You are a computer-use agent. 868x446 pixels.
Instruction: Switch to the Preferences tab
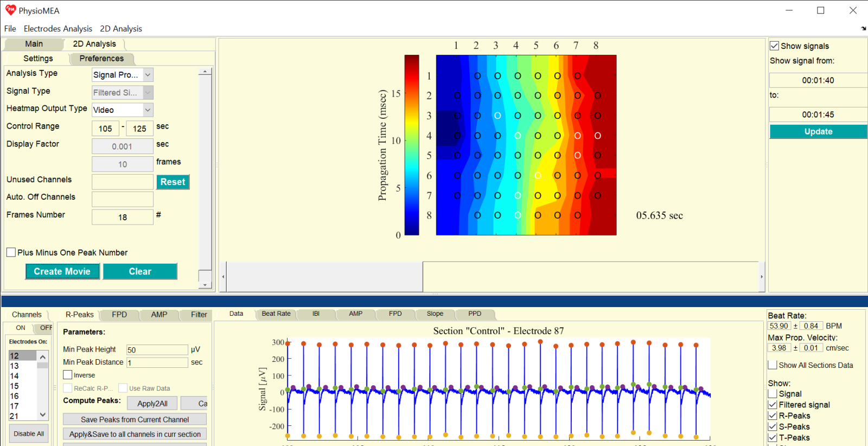[x=101, y=59]
